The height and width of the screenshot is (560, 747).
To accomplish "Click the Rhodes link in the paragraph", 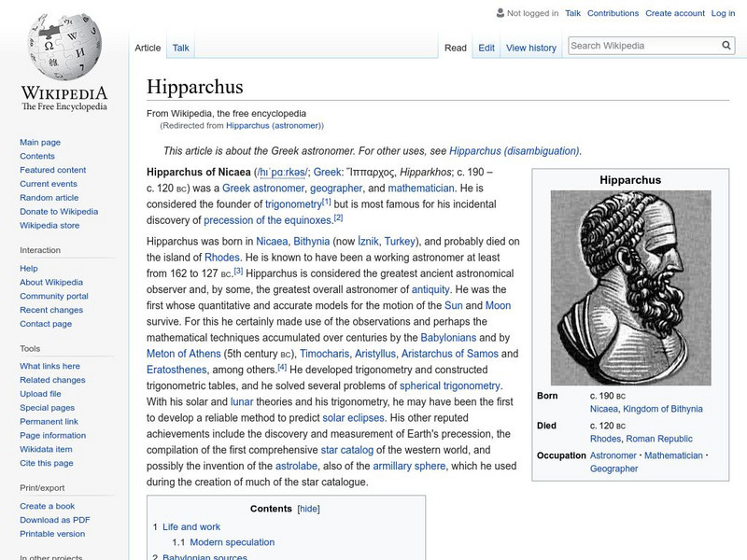I will (222, 258).
